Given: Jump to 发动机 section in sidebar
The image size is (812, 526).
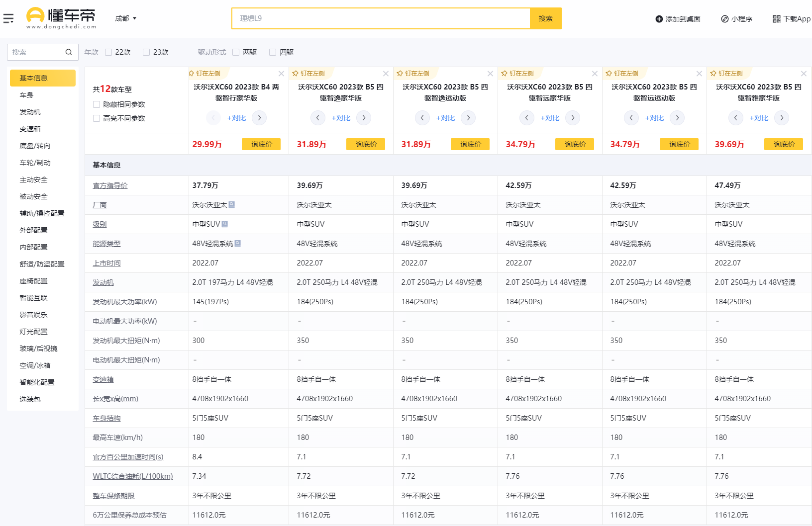Looking at the screenshot, I should coord(30,112).
